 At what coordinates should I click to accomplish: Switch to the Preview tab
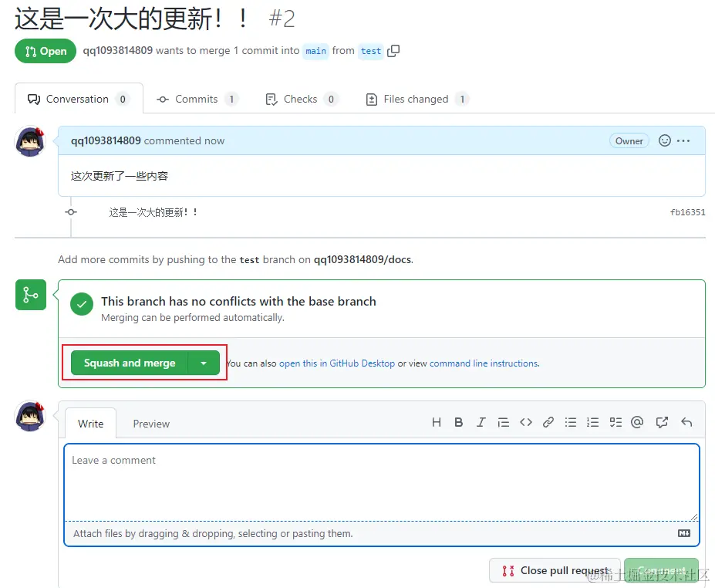click(151, 423)
